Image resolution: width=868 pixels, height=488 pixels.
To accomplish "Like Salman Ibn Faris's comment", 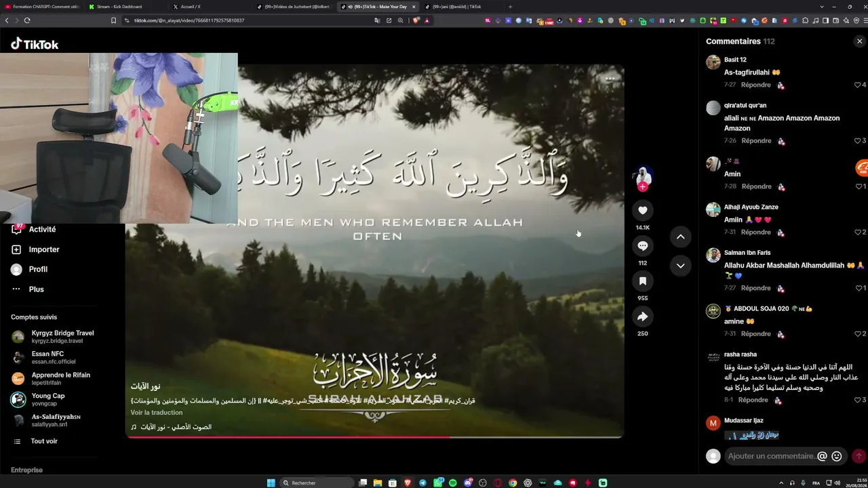I will [x=858, y=288].
